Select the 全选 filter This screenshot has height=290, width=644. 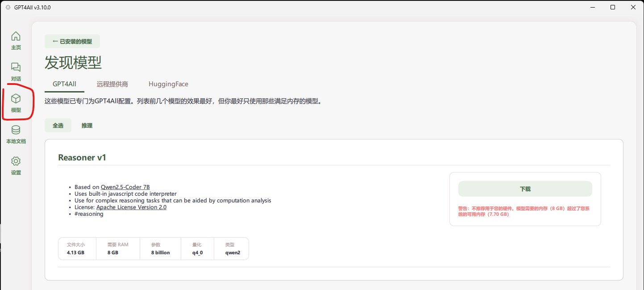[x=58, y=126]
